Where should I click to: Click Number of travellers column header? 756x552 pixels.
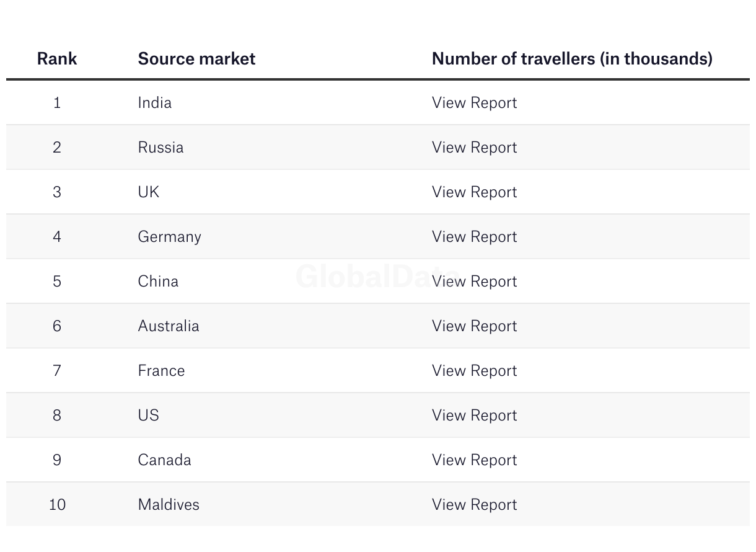tap(571, 58)
